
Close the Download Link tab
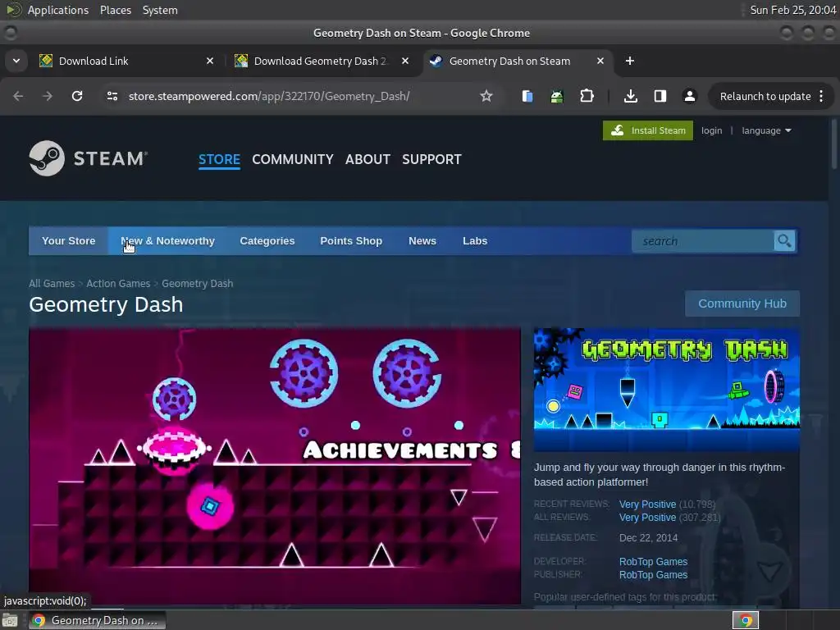(210, 61)
